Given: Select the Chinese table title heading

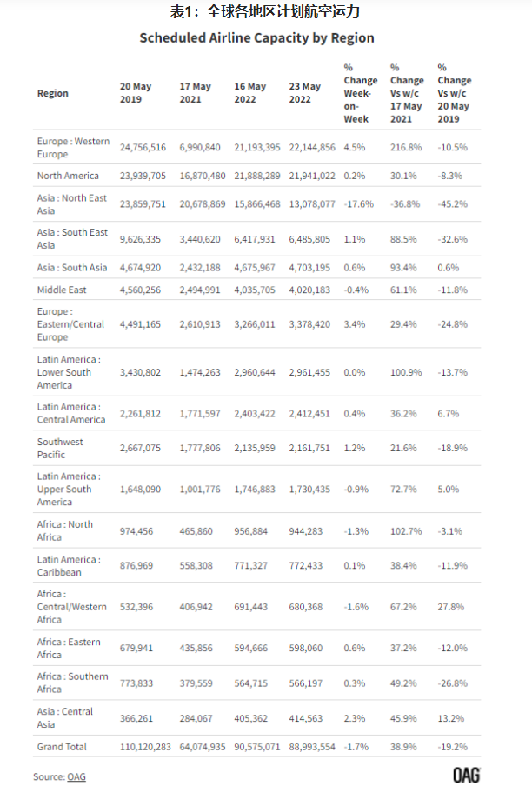Looking at the screenshot, I should tap(265, 12).
